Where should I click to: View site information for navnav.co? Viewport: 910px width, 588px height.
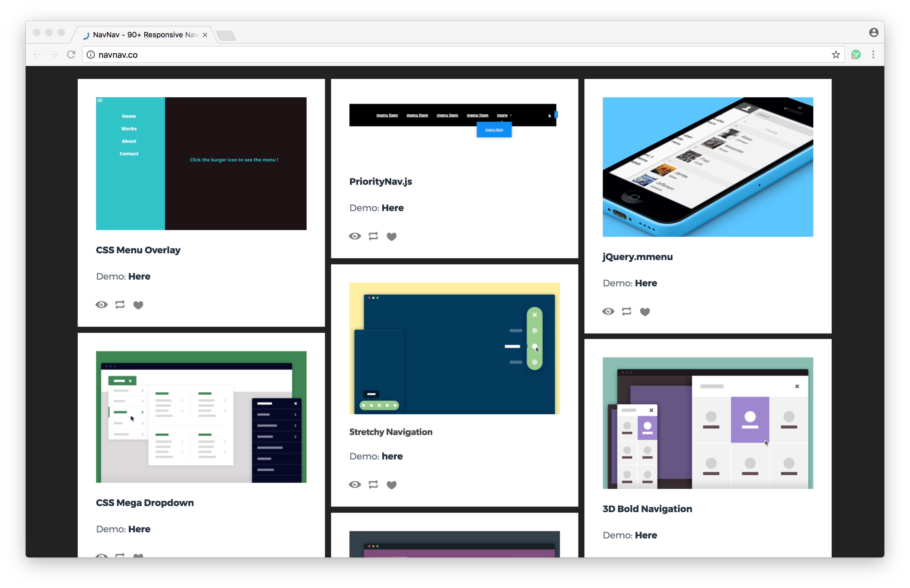click(x=91, y=55)
